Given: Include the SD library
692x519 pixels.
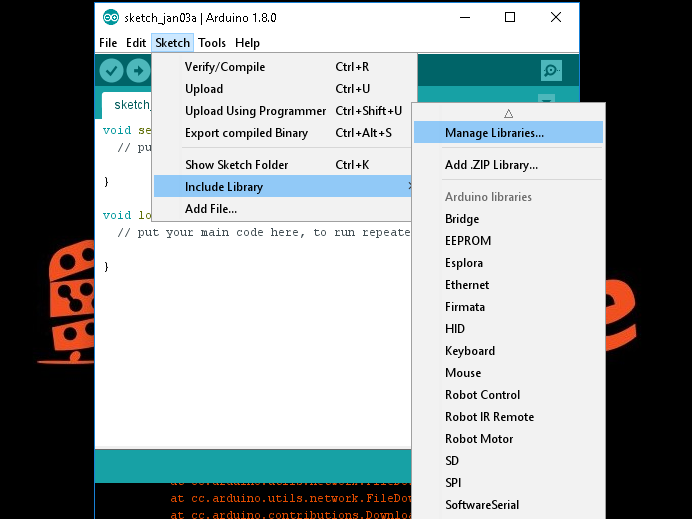Looking at the screenshot, I should (508, 461).
